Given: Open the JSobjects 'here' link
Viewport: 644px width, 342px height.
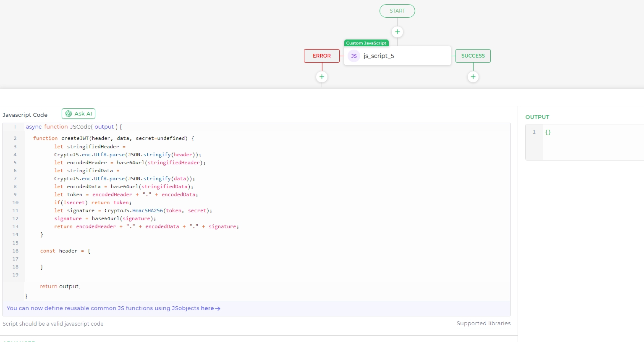Looking at the screenshot, I should pos(210,308).
